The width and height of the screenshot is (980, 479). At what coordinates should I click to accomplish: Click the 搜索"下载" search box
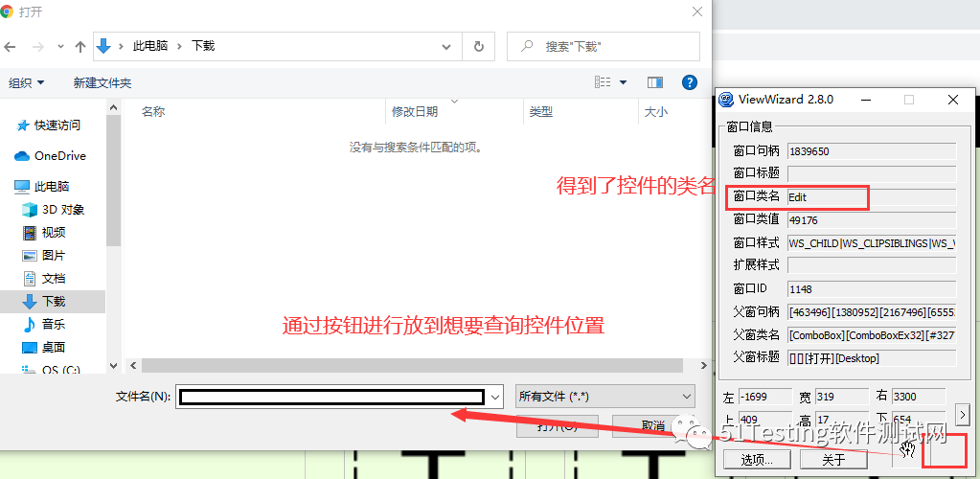point(604,46)
